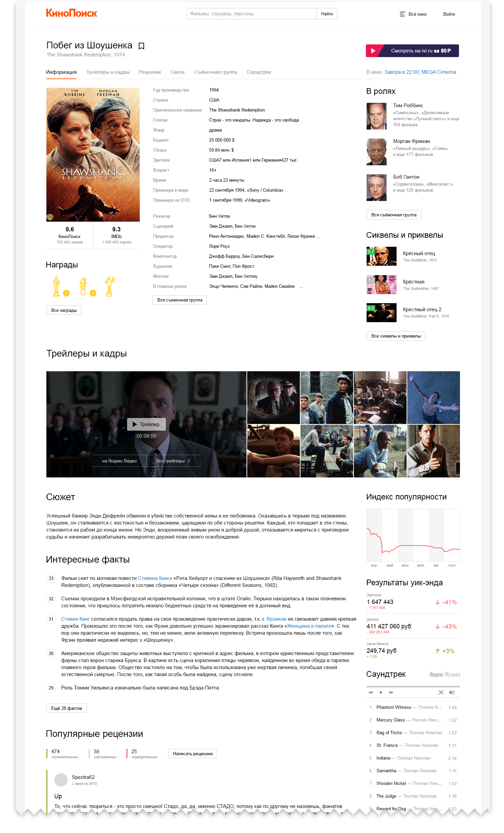
Task: Click the play icon on ivi.ru banner
Action: coord(373,51)
